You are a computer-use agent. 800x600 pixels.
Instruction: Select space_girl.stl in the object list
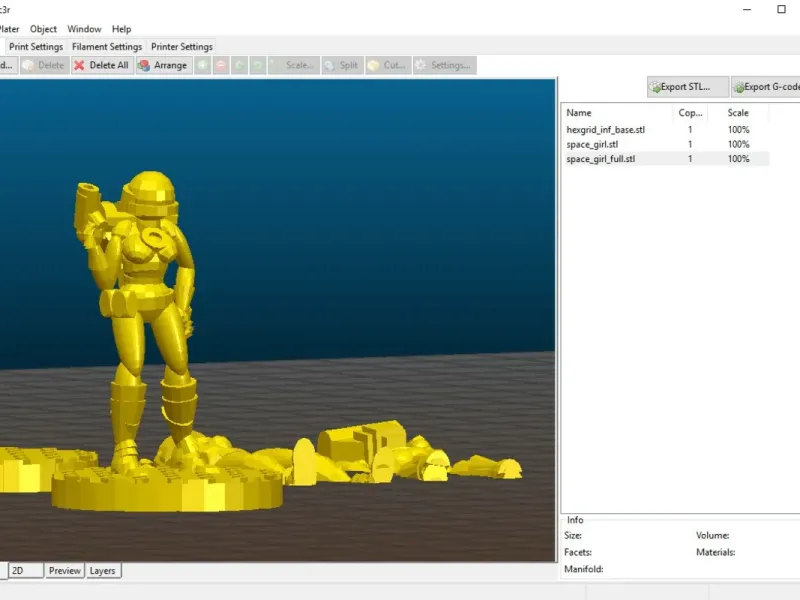click(593, 144)
